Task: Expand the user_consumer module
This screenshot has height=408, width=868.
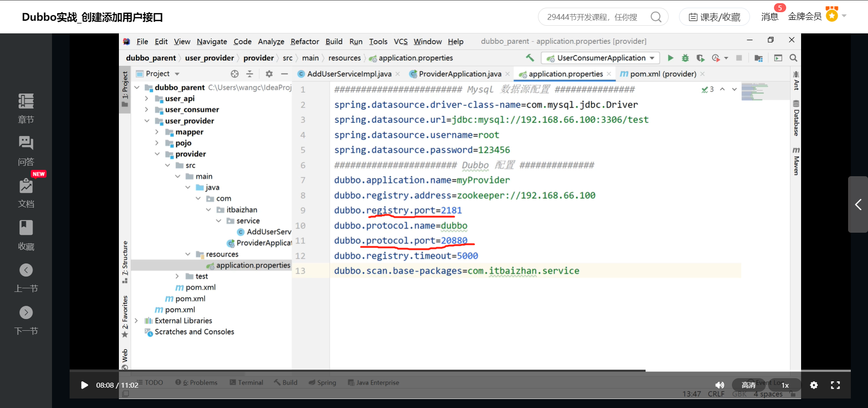Action: (x=146, y=109)
